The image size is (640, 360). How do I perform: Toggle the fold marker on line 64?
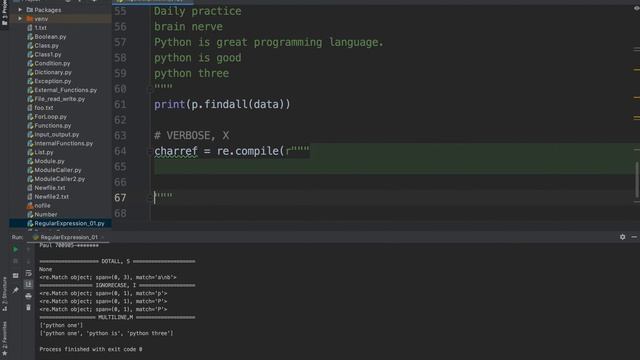click(x=150, y=151)
